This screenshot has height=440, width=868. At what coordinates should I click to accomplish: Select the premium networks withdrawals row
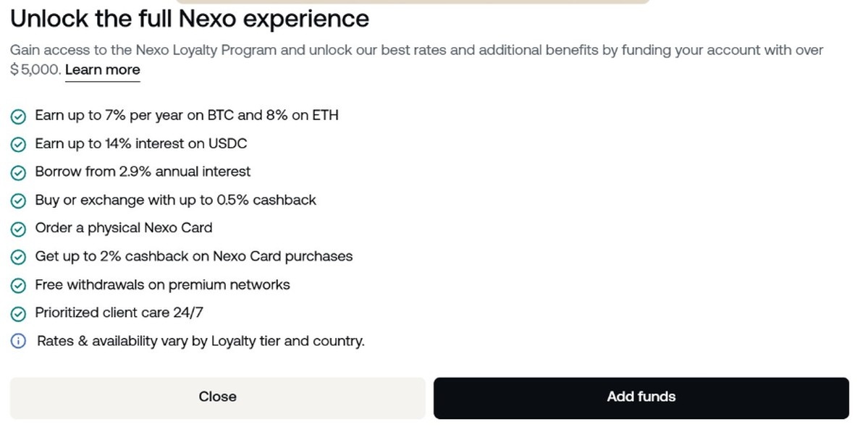(x=162, y=285)
